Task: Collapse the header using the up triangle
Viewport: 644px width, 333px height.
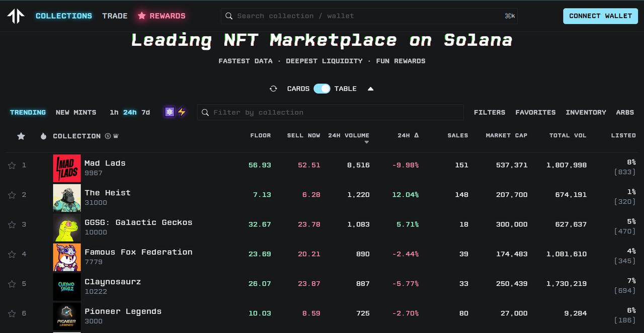Action: [x=371, y=89]
